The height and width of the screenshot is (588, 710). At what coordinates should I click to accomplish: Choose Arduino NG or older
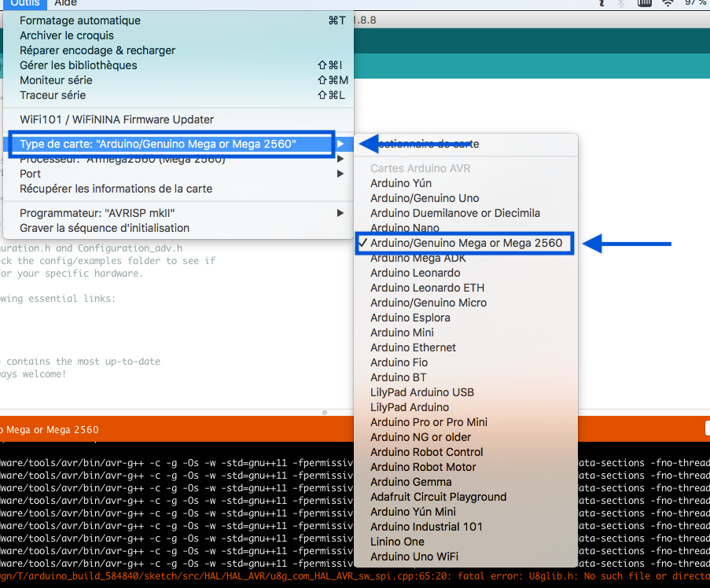click(466, 437)
